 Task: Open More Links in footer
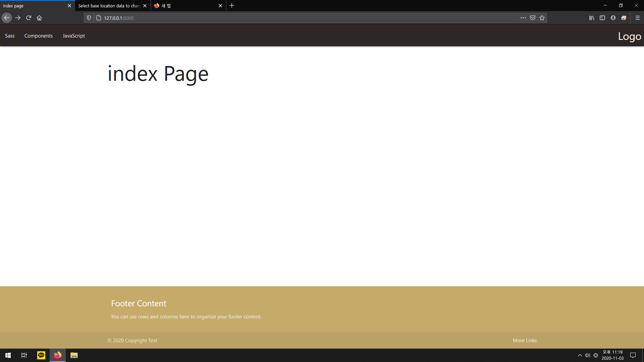pyautogui.click(x=525, y=341)
